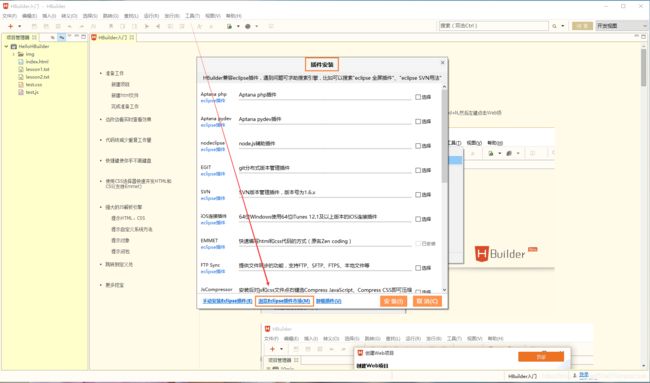Open dropdown arrow beside the globe icon

click(257, 27)
